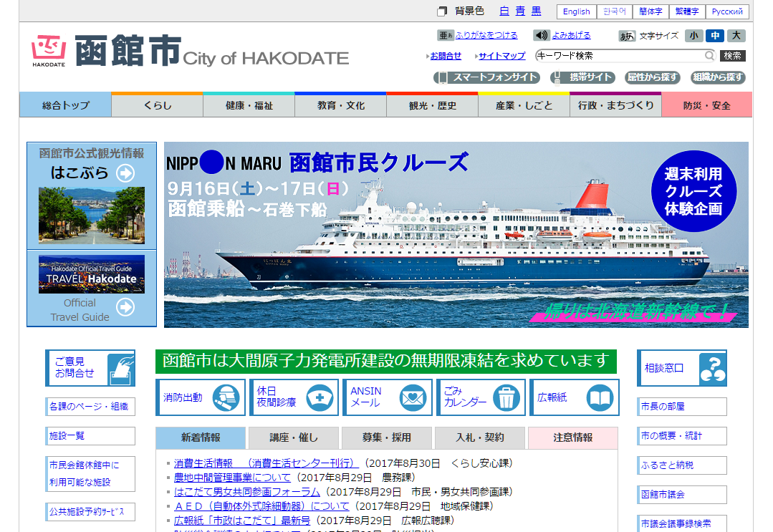773x532 pixels.
Task: Click green 大間原子力発電所 banner
Action: tap(386, 361)
